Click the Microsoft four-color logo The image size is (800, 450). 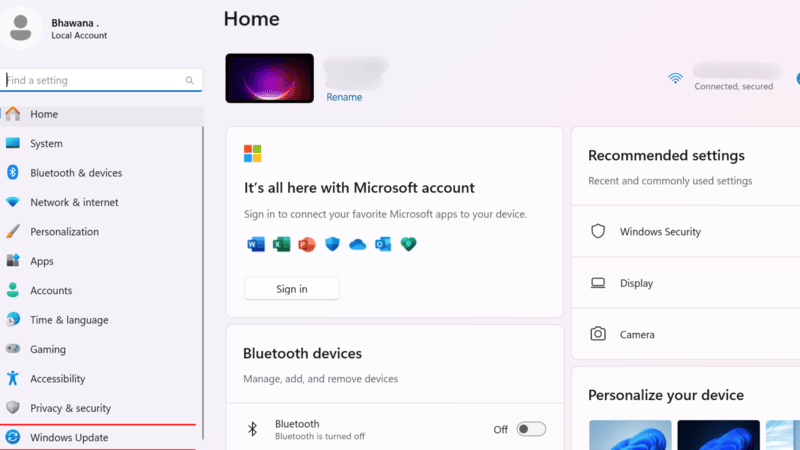pos(253,153)
